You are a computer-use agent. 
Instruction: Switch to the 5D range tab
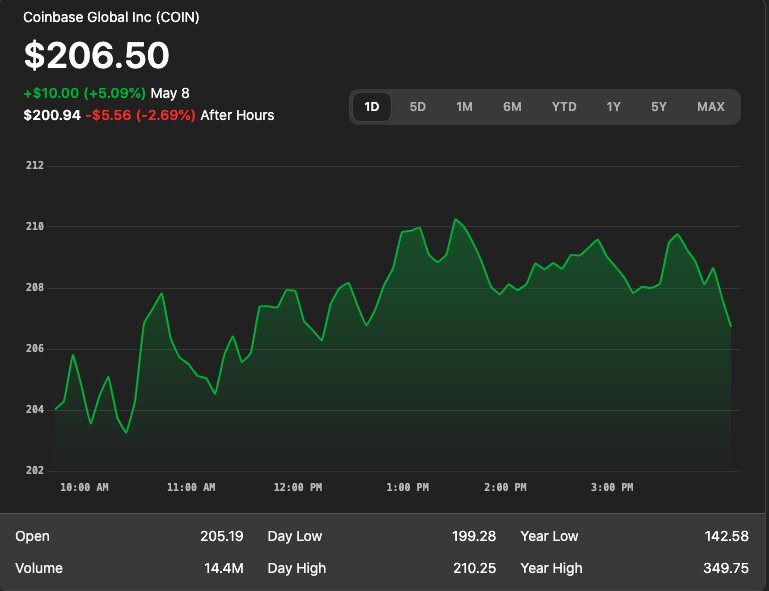click(x=417, y=107)
